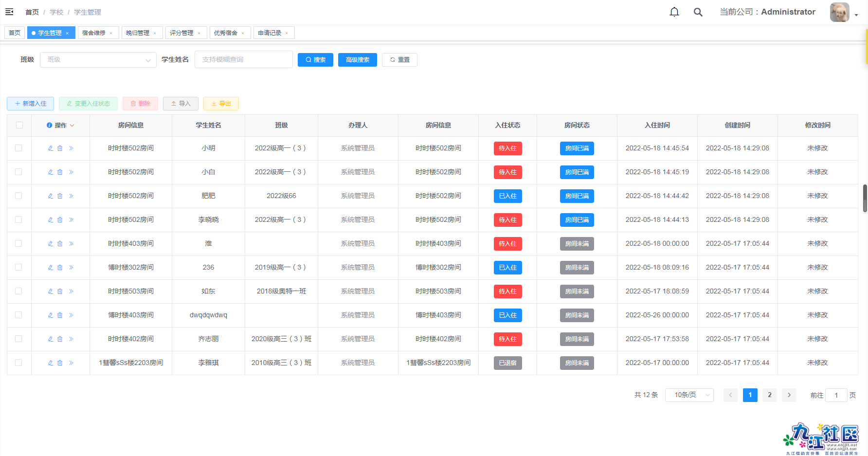Select the checkbox for 如东 row
Viewport: 868px width, 456px height.
point(18,292)
